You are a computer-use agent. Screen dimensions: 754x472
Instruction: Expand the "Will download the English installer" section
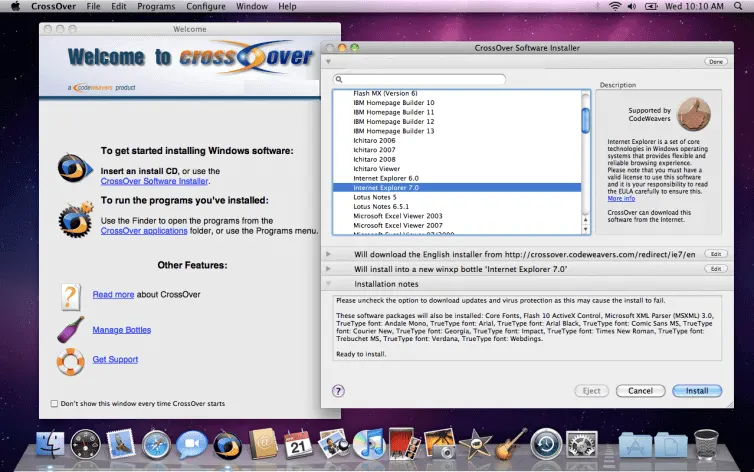tap(328, 254)
